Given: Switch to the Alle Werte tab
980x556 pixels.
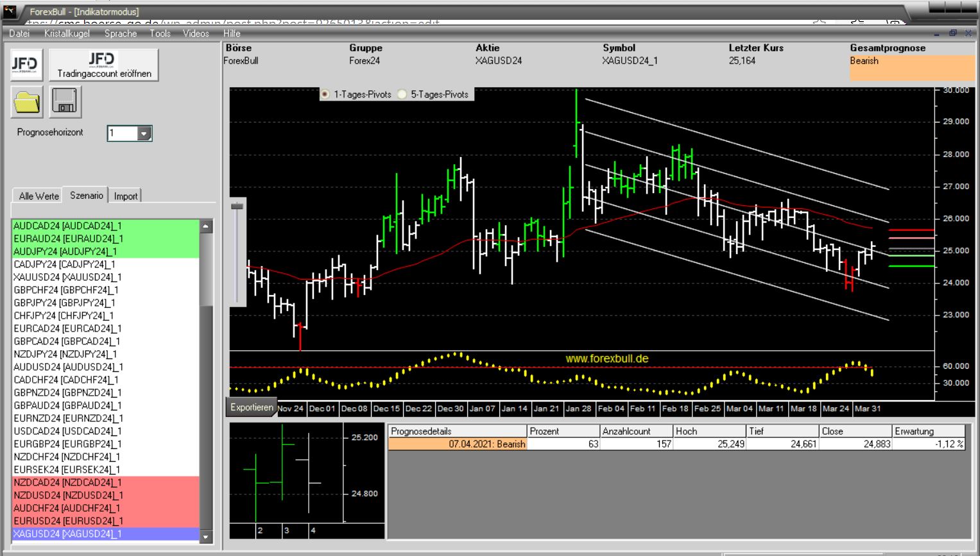Looking at the screenshot, I should [x=39, y=196].
